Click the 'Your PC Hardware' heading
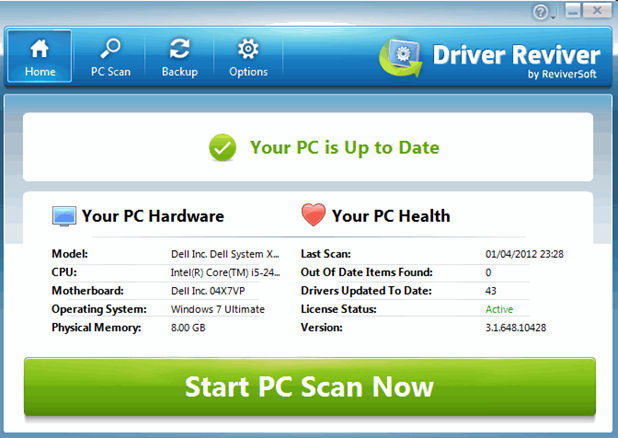The image size is (618, 438). 153,216
